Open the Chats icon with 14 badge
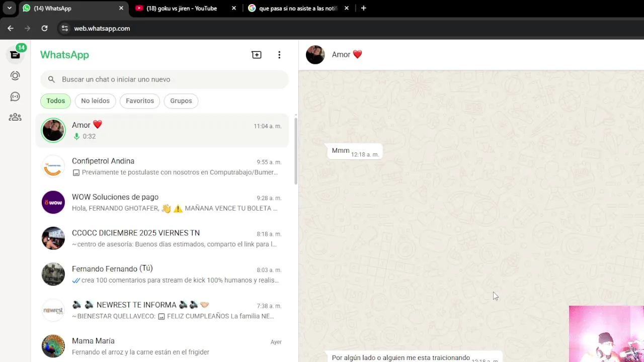 [x=15, y=54]
